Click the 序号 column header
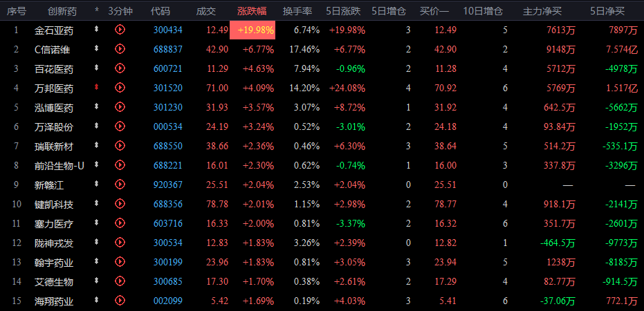The width and height of the screenshot is (644, 311). click(17, 11)
